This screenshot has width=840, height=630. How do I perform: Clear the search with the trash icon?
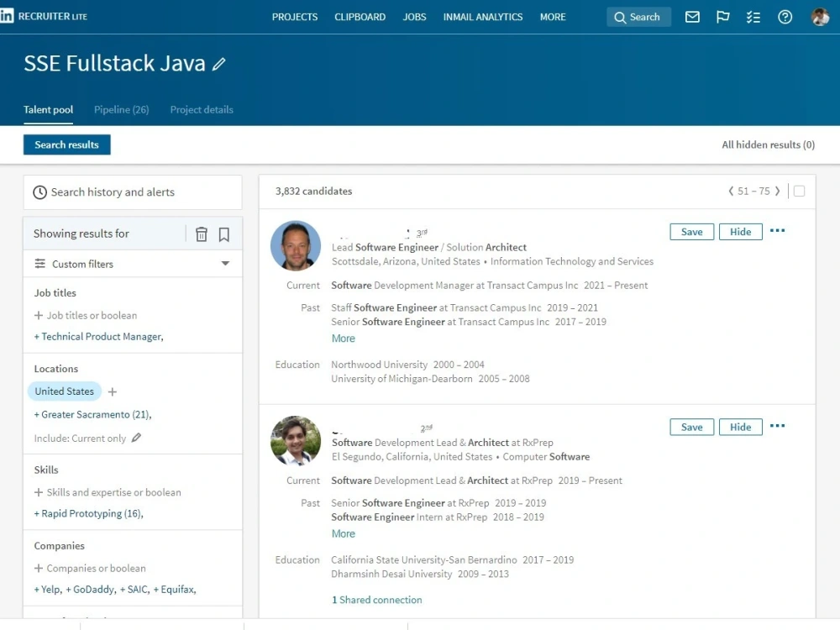coord(202,234)
